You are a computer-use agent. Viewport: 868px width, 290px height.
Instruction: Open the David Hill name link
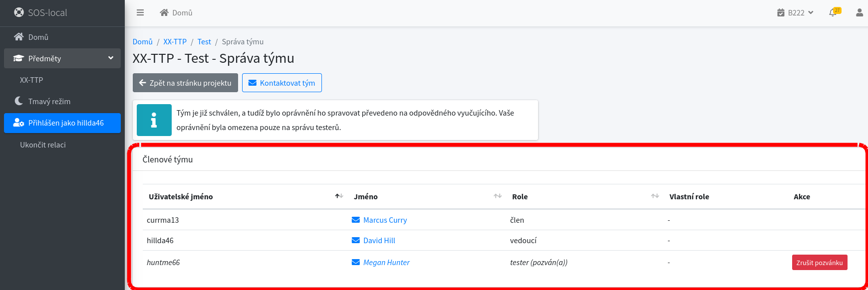click(379, 240)
